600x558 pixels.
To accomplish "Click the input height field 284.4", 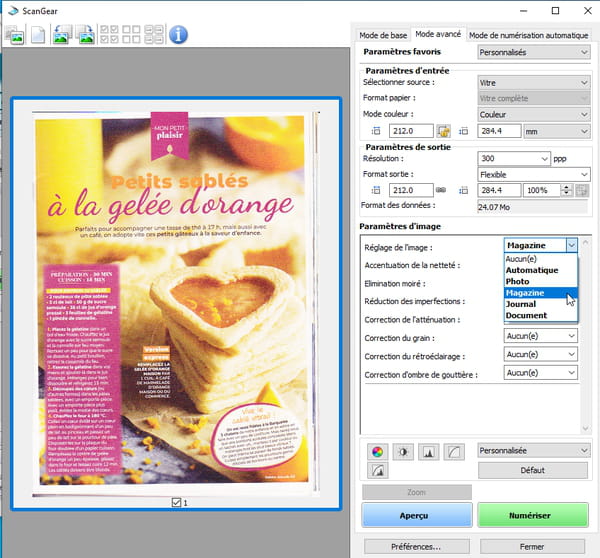I will click(x=499, y=131).
